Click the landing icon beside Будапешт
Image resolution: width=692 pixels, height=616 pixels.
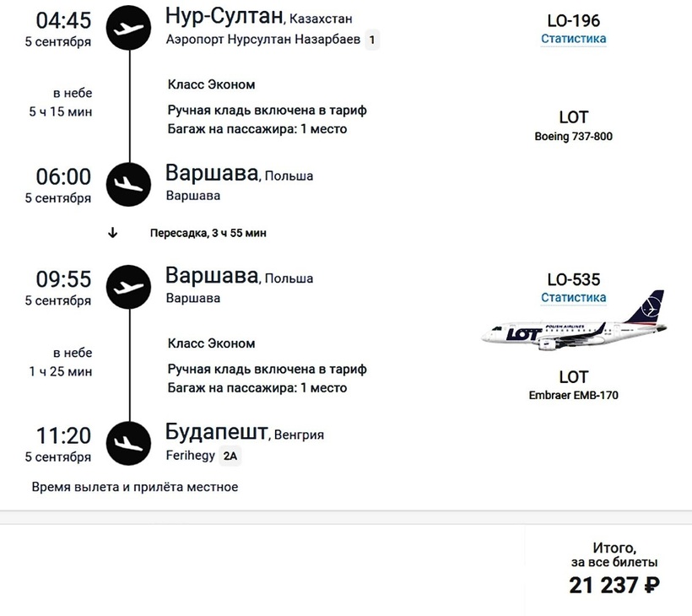pos(128,442)
